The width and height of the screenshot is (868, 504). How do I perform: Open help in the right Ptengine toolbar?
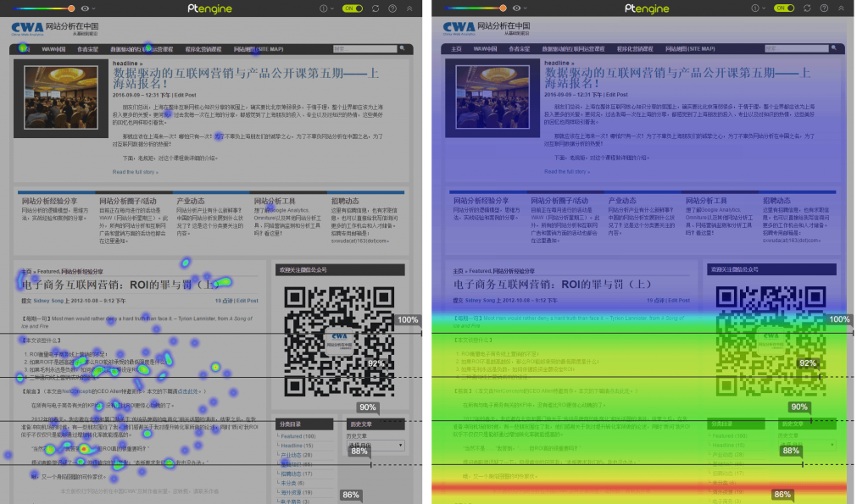[824, 8]
